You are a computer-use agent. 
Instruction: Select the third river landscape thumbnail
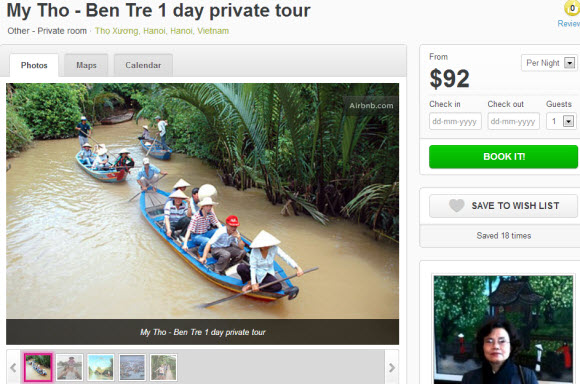click(101, 367)
